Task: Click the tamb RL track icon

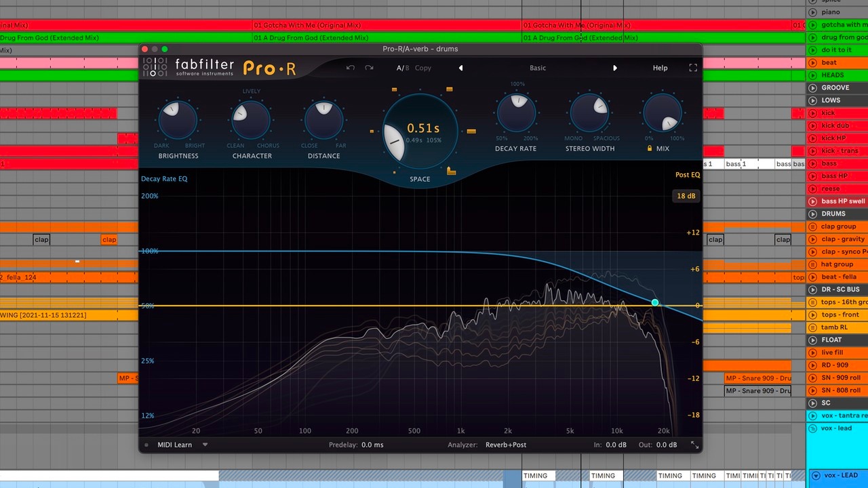Action: tap(812, 327)
